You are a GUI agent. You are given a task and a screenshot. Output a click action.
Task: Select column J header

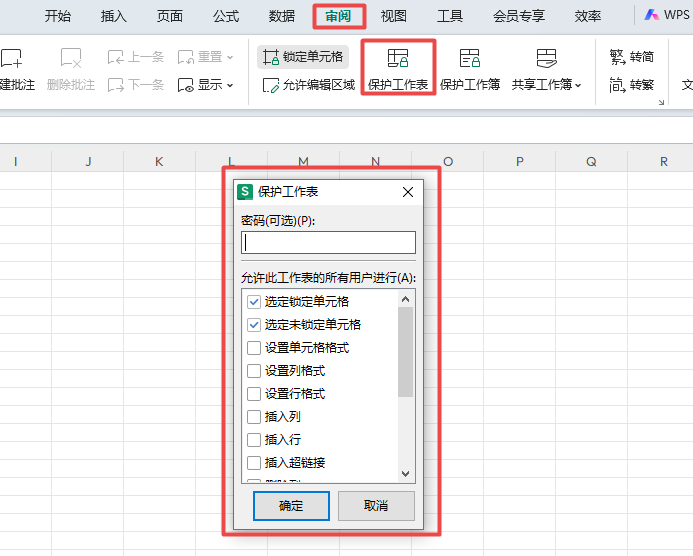88,162
